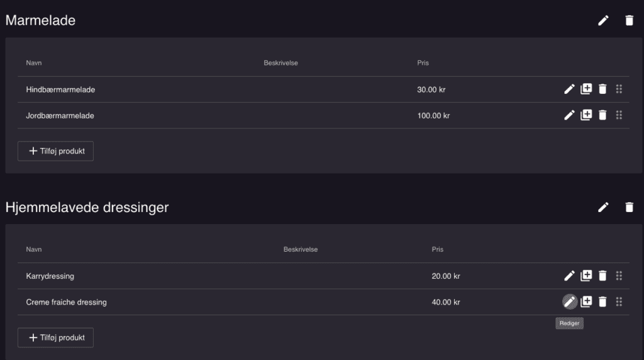644x360 pixels.
Task: Click the Hindbærmarmelade drag handle
Action: 619,89
